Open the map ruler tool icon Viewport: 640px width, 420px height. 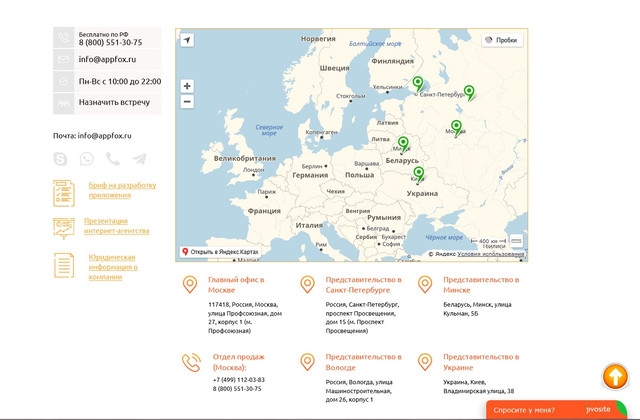click(516, 241)
